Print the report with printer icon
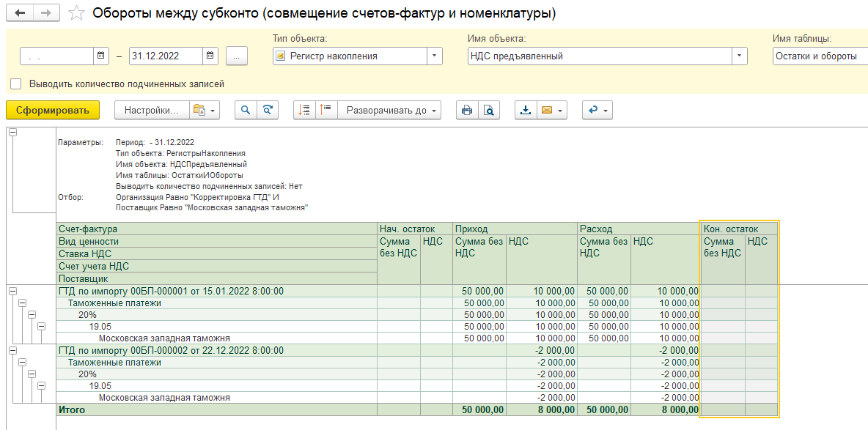The height and width of the screenshot is (430, 868). pyautogui.click(x=467, y=110)
